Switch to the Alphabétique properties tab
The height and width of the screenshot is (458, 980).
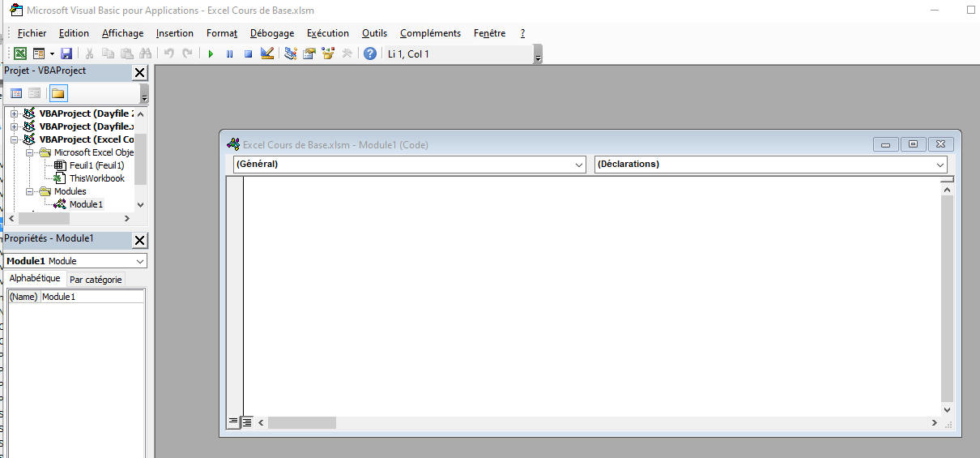35,278
